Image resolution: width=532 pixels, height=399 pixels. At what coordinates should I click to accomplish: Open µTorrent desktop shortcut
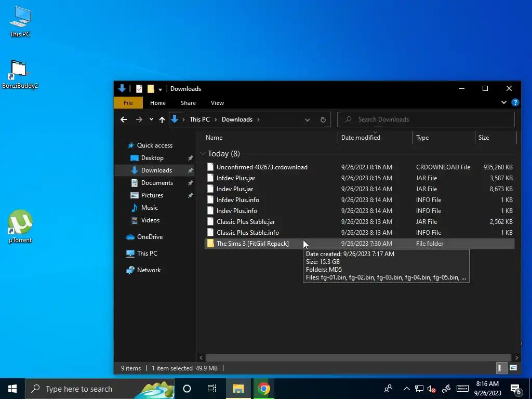(20, 227)
